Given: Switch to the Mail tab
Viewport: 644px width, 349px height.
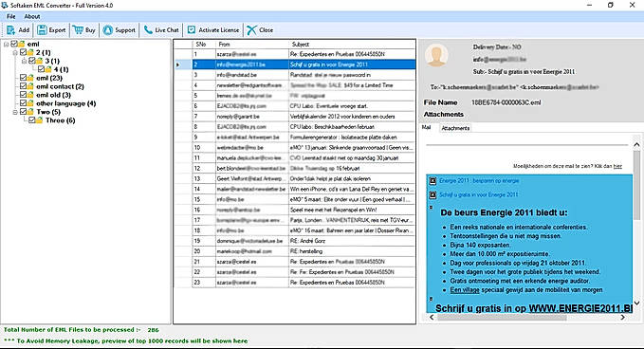Looking at the screenshot, I should tap(426, 128).
